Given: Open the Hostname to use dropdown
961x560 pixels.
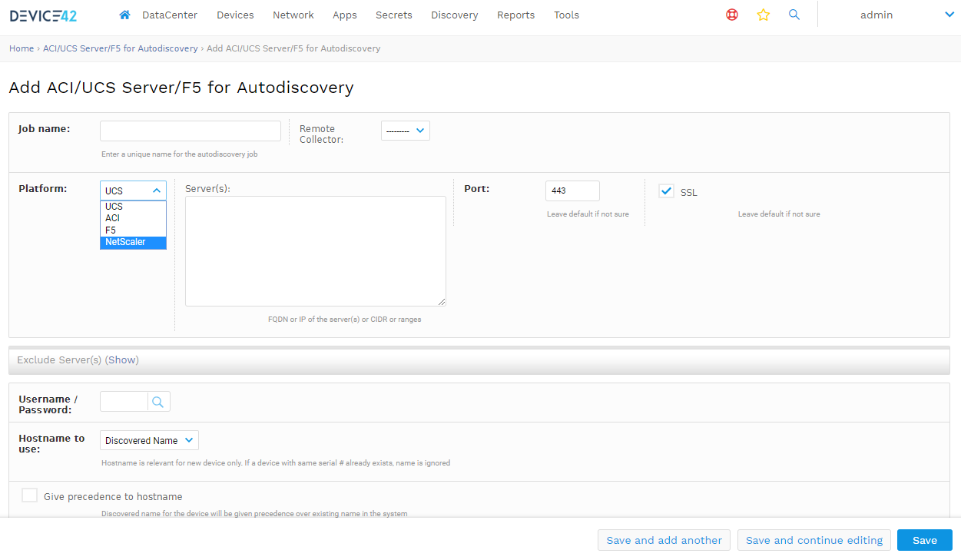Looking at the screenshot, I should [149, 440].
